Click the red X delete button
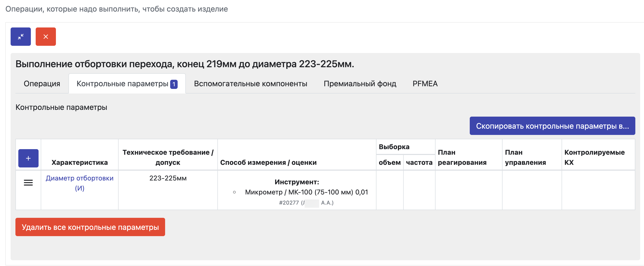This screenshot has height=266, width=644. tap(46, 36)
